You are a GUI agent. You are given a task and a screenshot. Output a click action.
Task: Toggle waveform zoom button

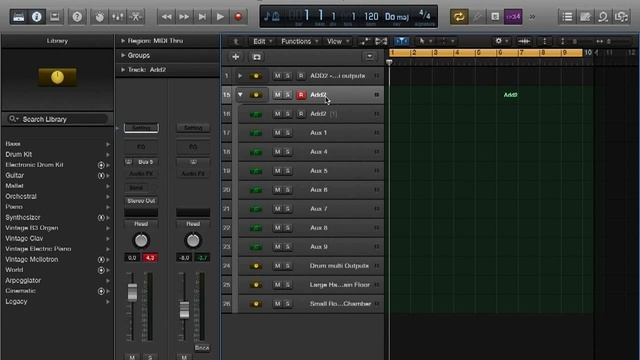pos(524,41)
